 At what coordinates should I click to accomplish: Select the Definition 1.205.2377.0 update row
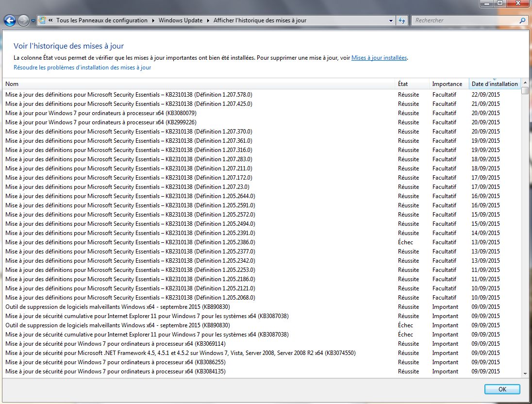point(261,252)
